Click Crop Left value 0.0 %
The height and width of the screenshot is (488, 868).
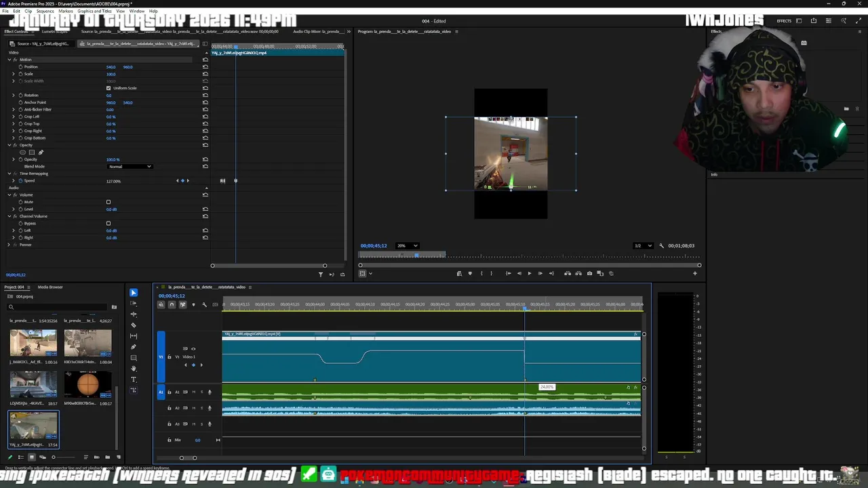[x=111, y=117]
